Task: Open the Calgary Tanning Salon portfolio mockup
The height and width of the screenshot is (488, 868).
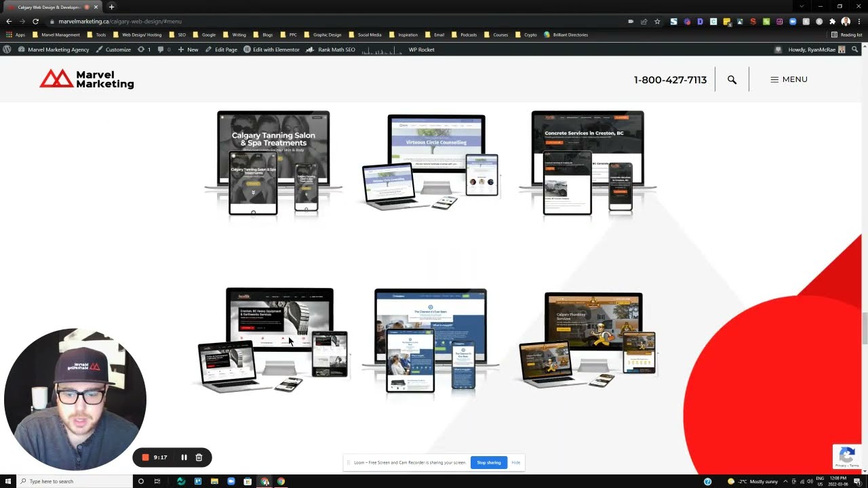Action: click(x=273, y=163)
